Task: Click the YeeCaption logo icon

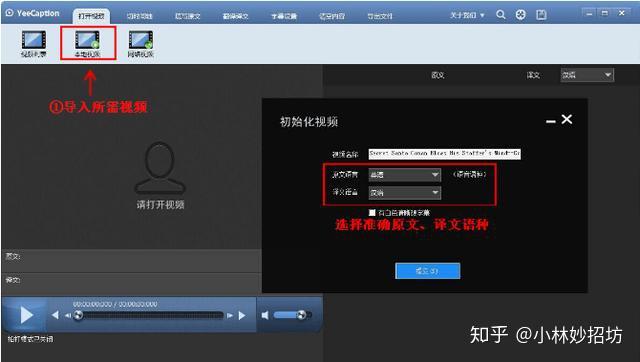Action: point(9,13)
